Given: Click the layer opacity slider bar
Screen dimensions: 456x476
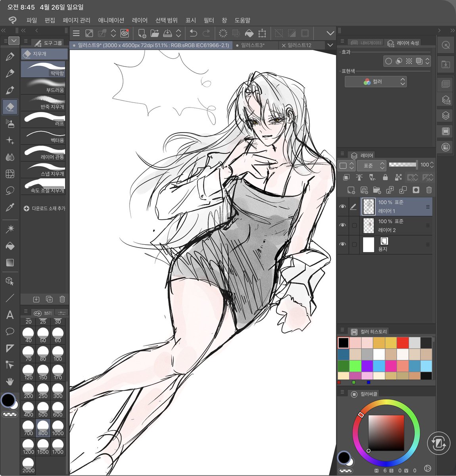Looking at the screenshot, I should [403, 165].
